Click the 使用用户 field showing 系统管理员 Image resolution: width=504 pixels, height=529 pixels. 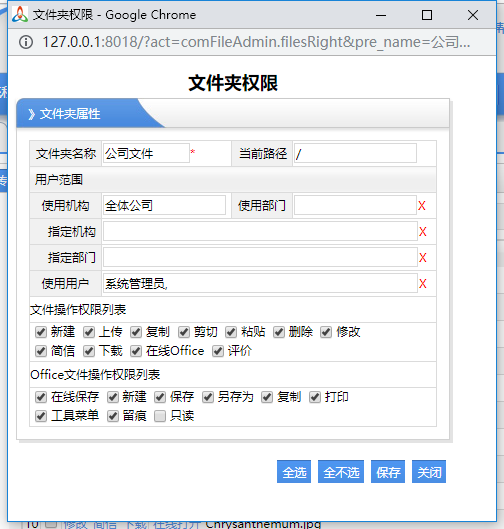[260, 283]
